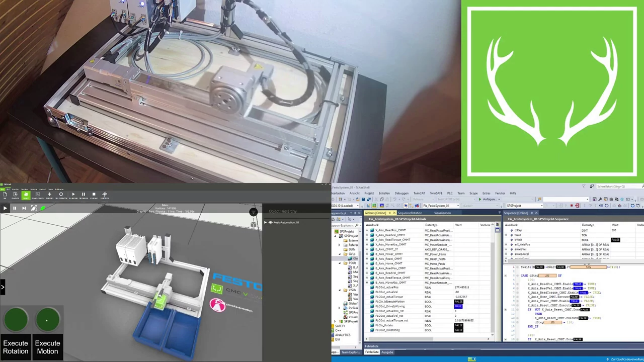Expand the tWait variable in Sequence panel

click(507, 235)
